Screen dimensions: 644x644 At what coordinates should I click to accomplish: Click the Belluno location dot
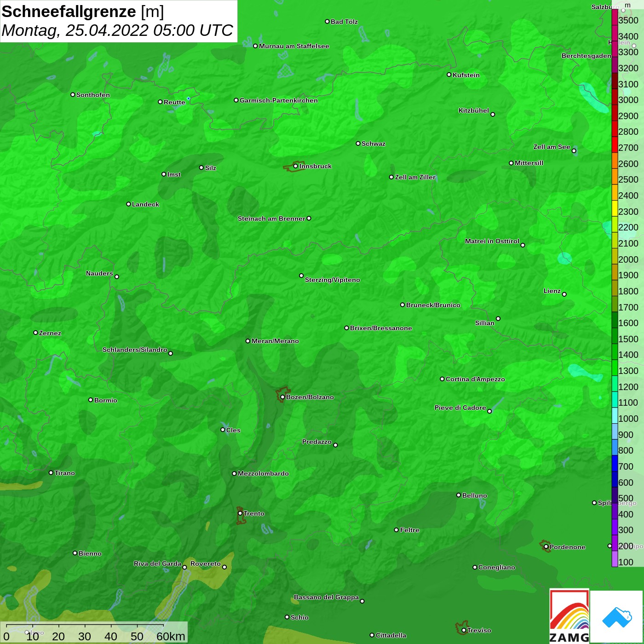458,495
